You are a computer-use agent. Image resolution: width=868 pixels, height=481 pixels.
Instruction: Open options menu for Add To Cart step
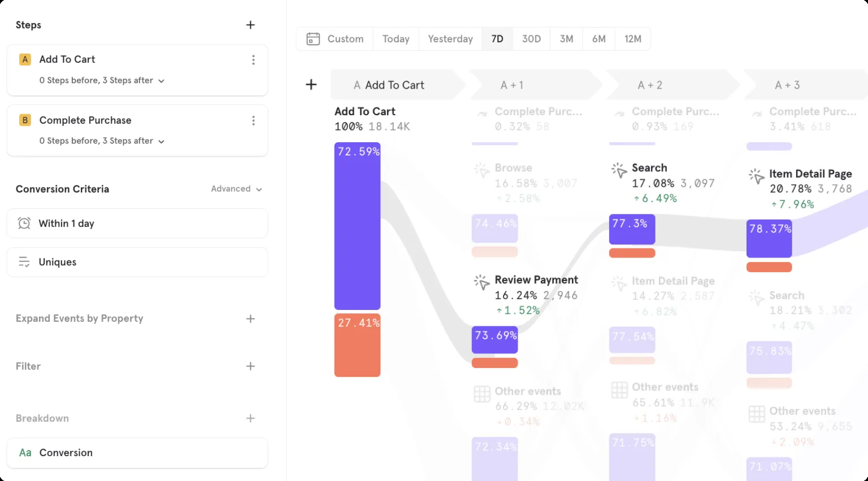[x=253, y=60]
